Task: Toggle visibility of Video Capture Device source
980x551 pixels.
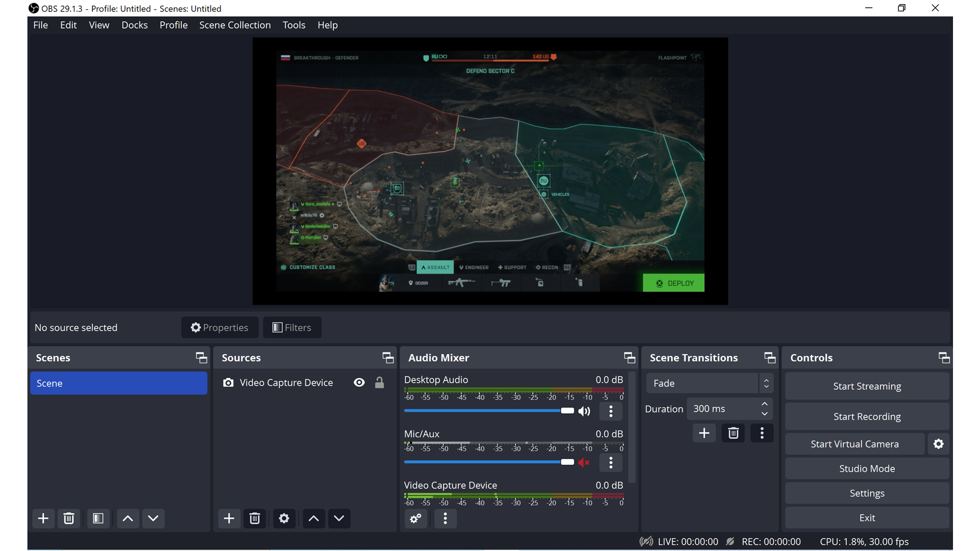Action: click(x=359, y=382)
